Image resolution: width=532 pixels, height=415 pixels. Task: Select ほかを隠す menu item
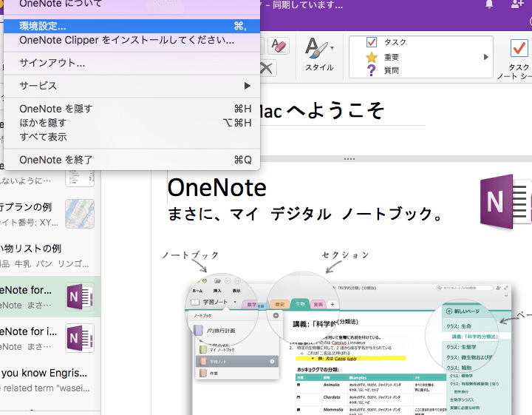[x=132, y=123]
